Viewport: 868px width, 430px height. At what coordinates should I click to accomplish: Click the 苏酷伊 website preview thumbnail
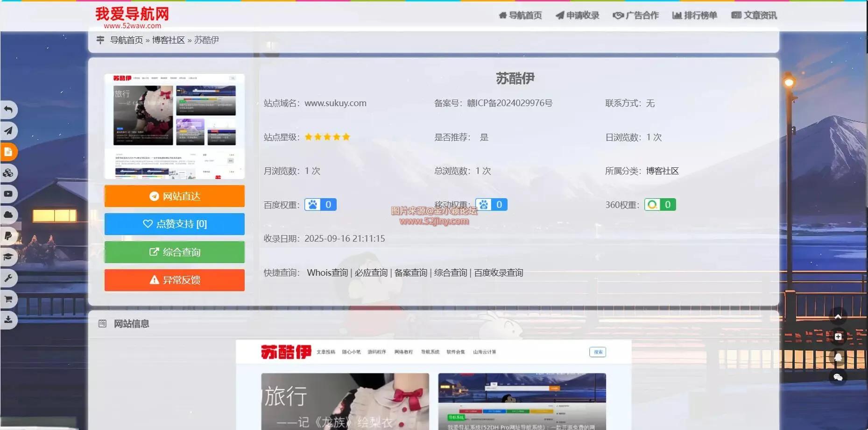click(174, 125)
